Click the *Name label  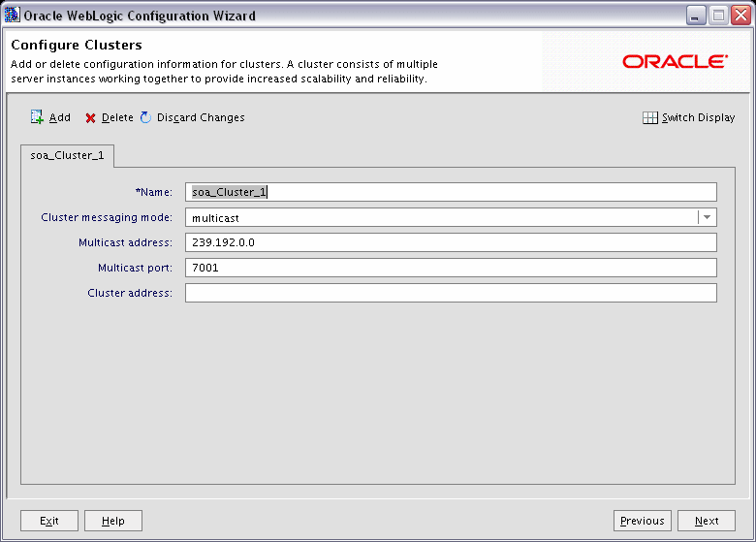point(154,192)
